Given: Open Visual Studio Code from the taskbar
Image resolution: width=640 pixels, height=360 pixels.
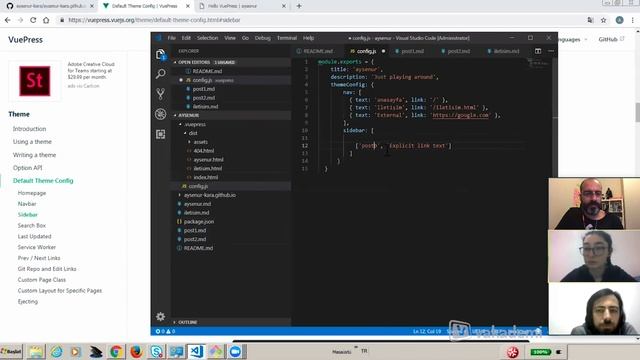Looking at the screenshot, I should tap(196, 351).
